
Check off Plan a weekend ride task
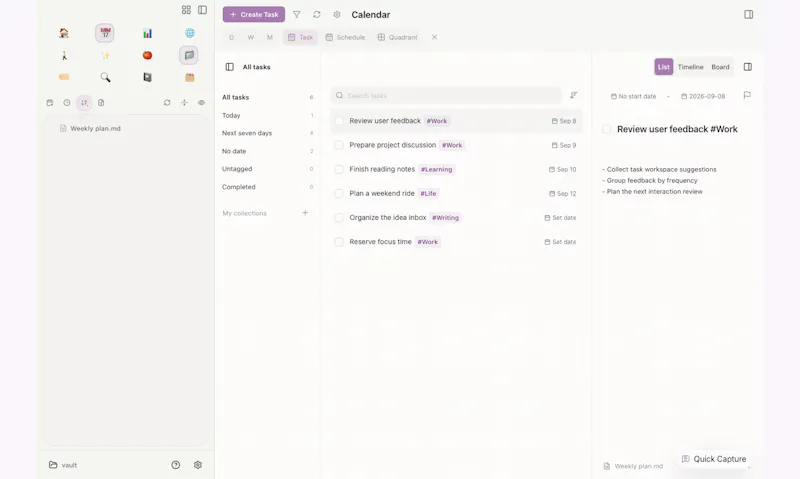[339, 193]
